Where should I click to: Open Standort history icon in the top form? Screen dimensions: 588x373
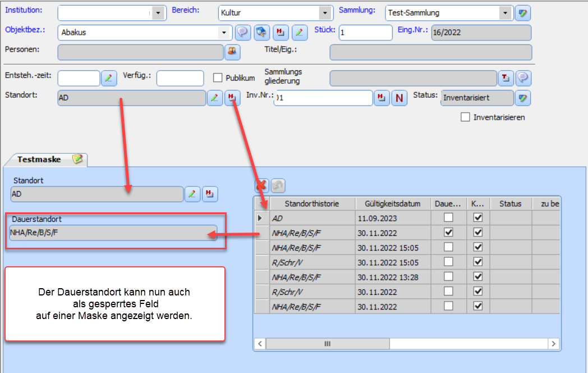[x=232, y=98]
